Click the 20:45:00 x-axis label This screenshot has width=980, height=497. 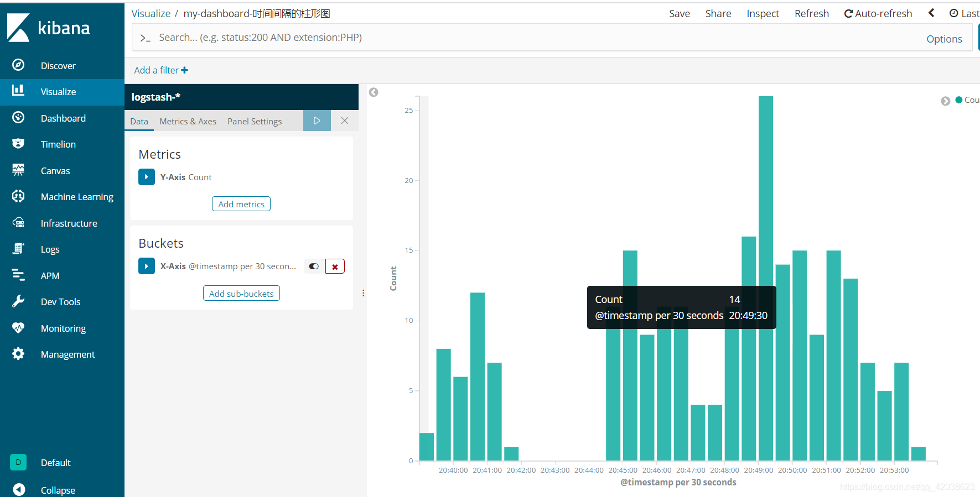click(x=623, y=470)
